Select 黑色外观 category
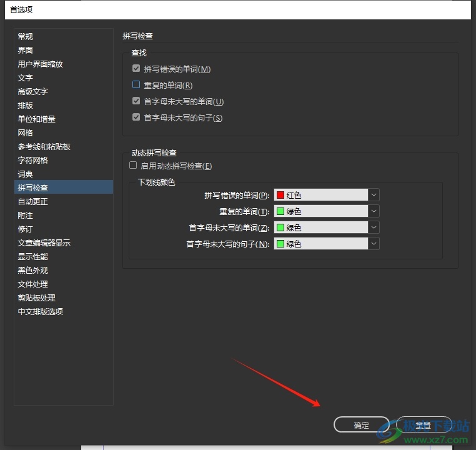The height and width of the screenshot is (450, 476). pos(64,270)
